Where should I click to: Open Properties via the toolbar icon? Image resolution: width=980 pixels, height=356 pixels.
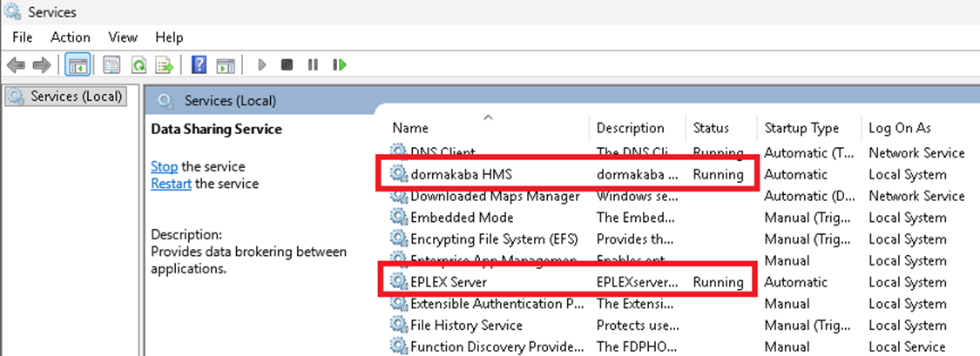[x=112, y=65]
